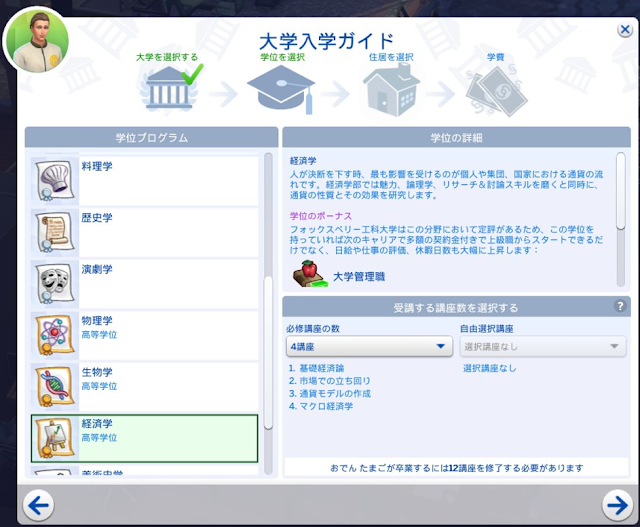Viewport: 640px width, 527px height.
Task: Proceed with the right arrow button
Action: click(617, 505)
